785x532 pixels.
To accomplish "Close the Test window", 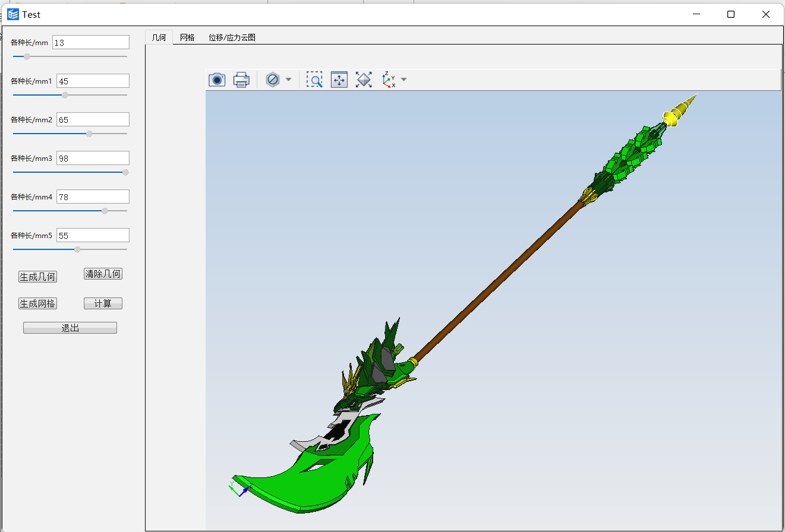I will click(x=766, y=14).
